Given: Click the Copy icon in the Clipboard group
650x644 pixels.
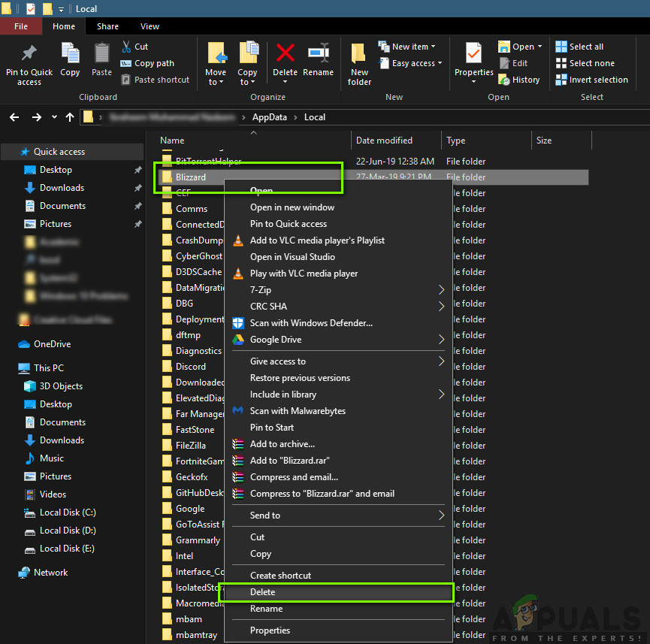Looking at the screenshot, I should click(x=70, y=60).
